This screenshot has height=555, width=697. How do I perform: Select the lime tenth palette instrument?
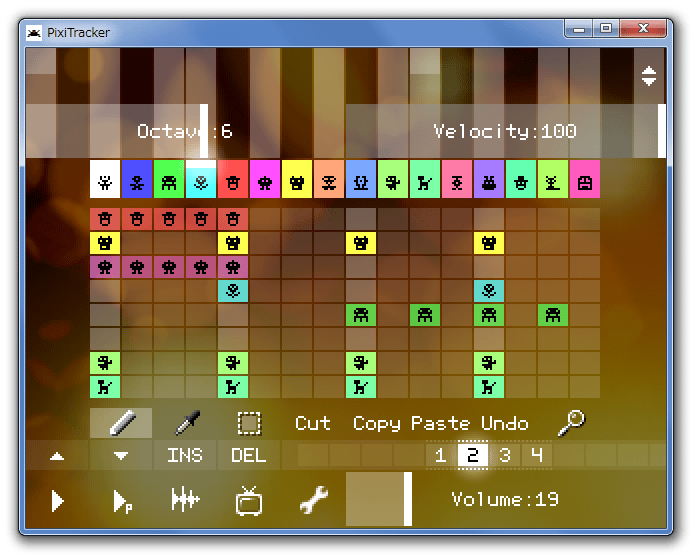tap(393, 179)
